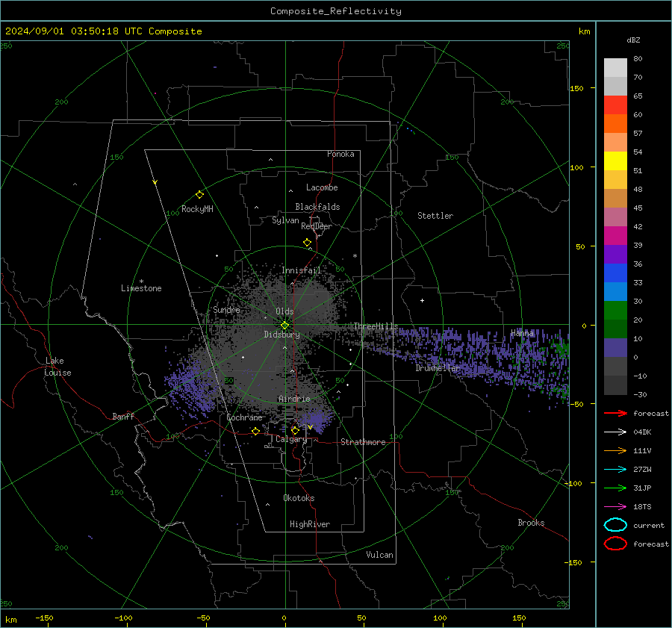Click the RedDeer city label
The image size is (672, 628).
tap(317, 226)
